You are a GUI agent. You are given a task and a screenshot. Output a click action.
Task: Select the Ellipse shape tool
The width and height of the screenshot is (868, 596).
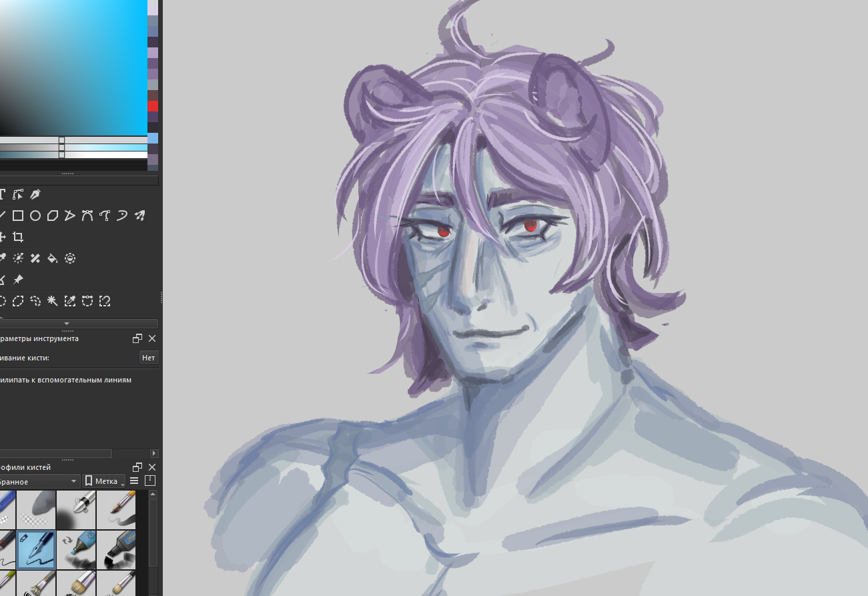(x=35, y=216)
